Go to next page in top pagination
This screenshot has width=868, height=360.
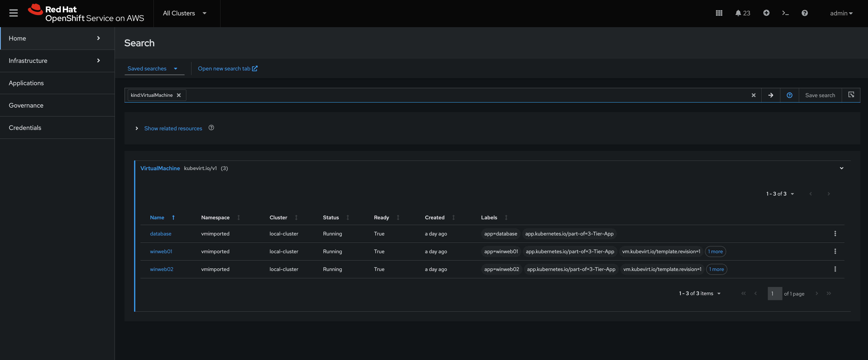point(828,194)
